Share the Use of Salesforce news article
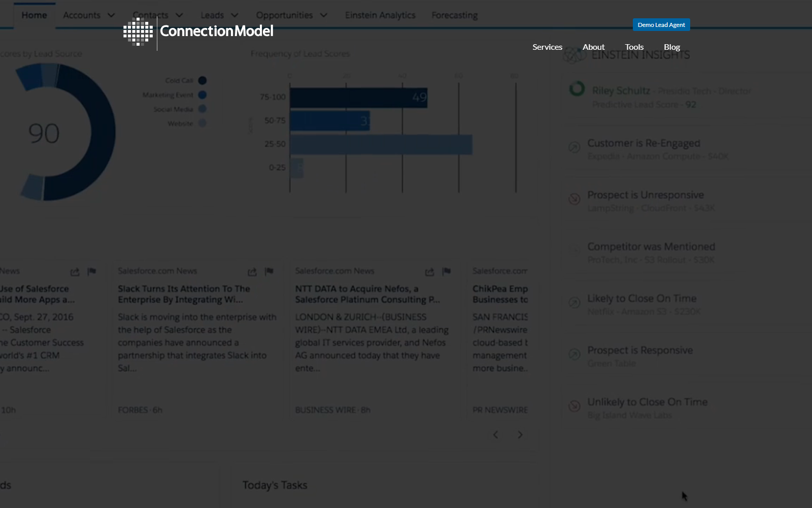 (x=75, y=272)
